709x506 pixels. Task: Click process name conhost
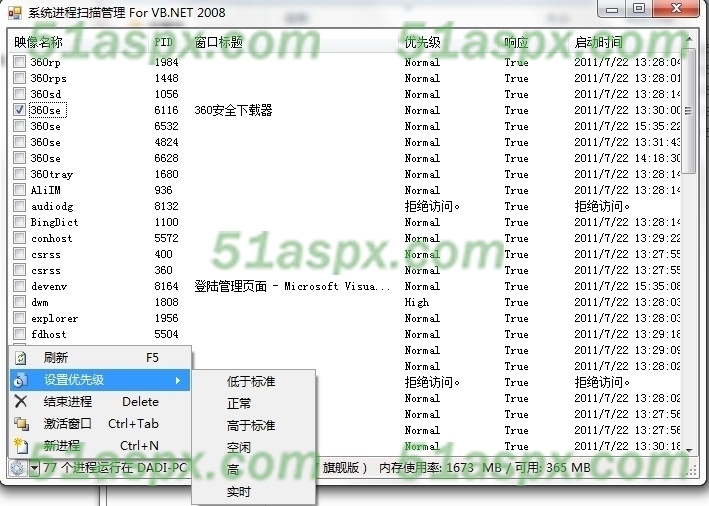pos(52,238)
